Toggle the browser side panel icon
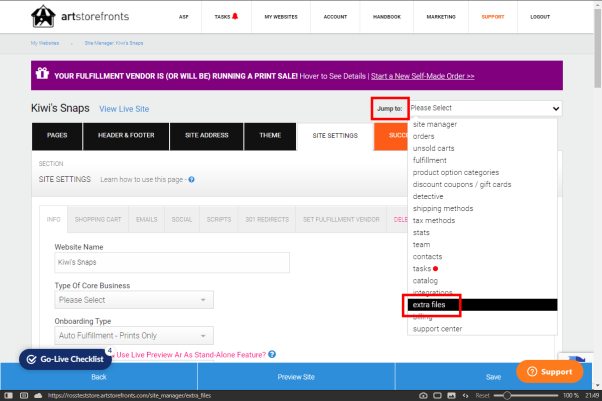Screen dimensions: 602x401 click(x=8, y=395)
